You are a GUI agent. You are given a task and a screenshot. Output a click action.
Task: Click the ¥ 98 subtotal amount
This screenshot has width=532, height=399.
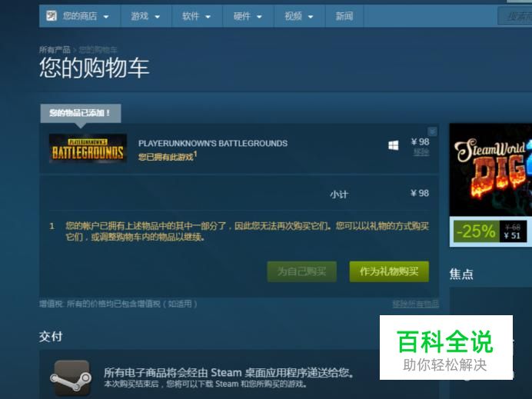(420, 194)
